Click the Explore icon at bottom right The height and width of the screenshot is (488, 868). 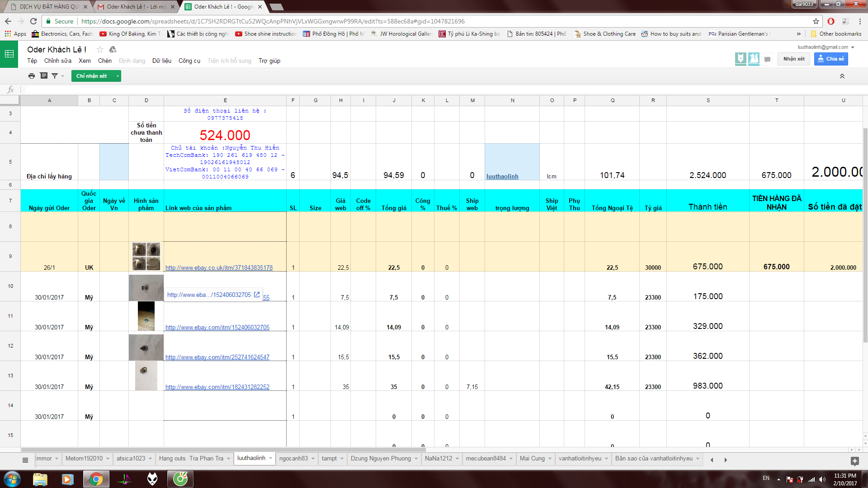[x=854, y=460]
